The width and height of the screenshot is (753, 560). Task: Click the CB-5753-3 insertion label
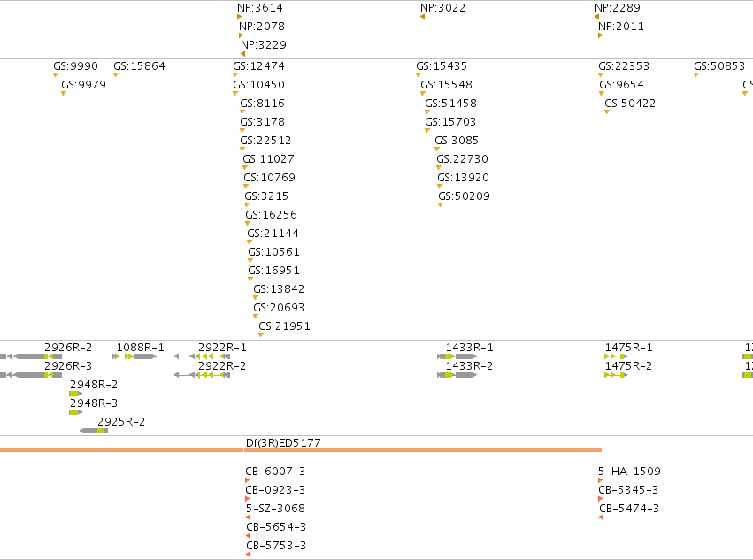pos(276,546)
